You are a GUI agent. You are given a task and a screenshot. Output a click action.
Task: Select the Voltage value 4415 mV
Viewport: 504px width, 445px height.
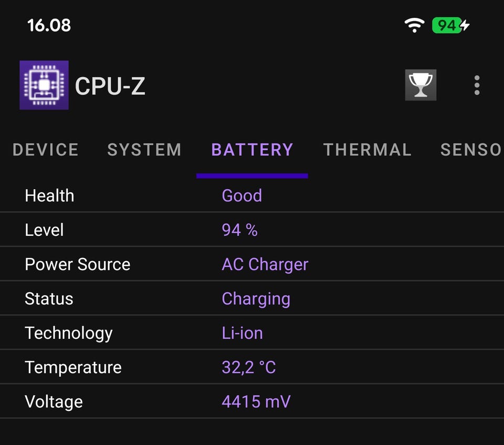(x=256, y=402)
